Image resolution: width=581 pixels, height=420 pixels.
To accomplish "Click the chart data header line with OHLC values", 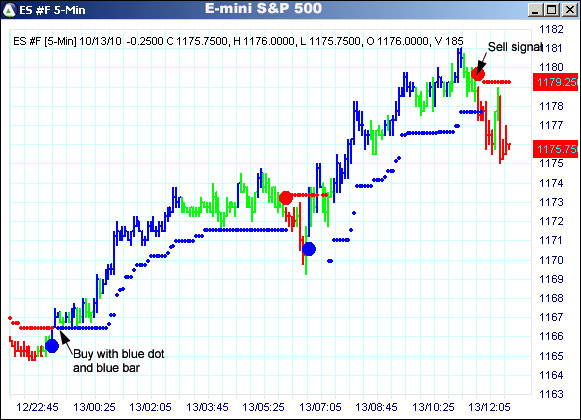I will pos(238,41).
